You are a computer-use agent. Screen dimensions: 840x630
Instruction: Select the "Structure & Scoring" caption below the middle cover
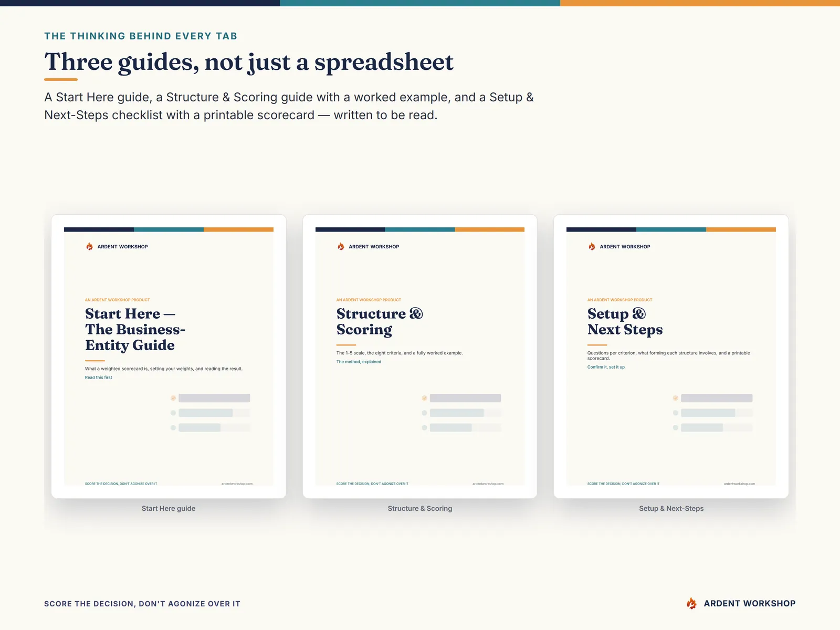[x=420, y=508]
